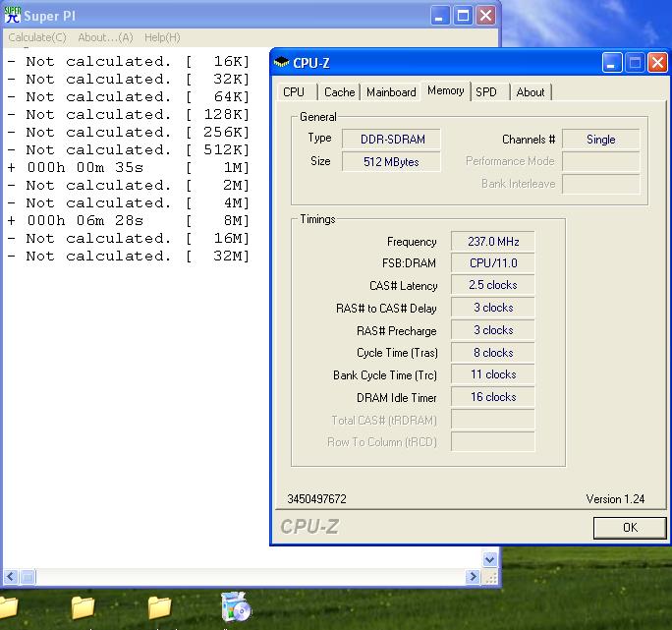Click the 11 clocks Bank Cycle Time value
Viewport: 672px width, 630px height.
[493, 374]
